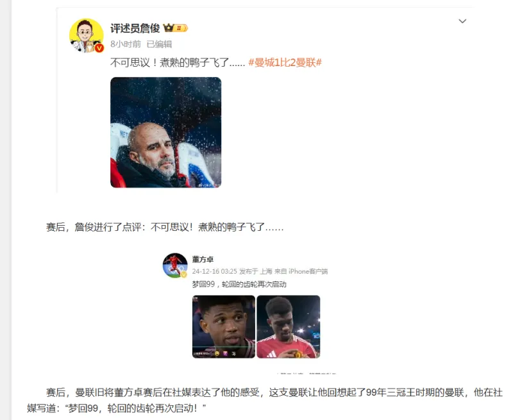
Task: Click paragraph beginning 赛后，曼联旧将董方卓
Action: pyautogui.click(x=265, y=400)
